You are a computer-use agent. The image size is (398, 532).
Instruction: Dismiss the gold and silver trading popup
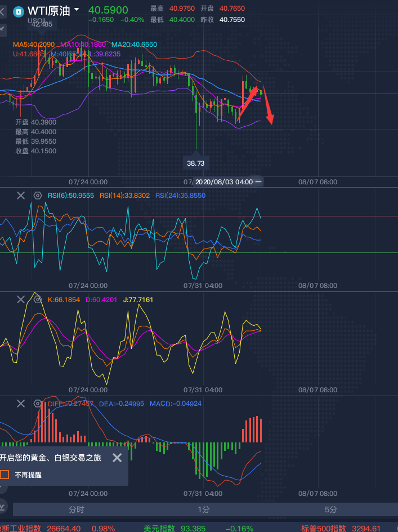(x=117, y=458)
